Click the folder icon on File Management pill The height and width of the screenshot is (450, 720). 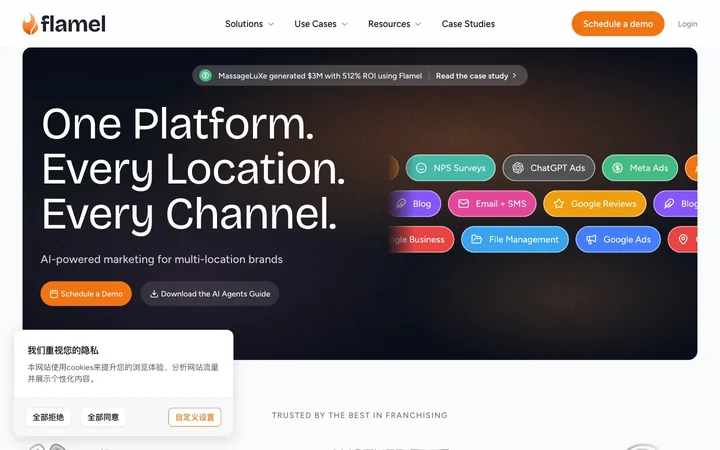pos(476,240)
